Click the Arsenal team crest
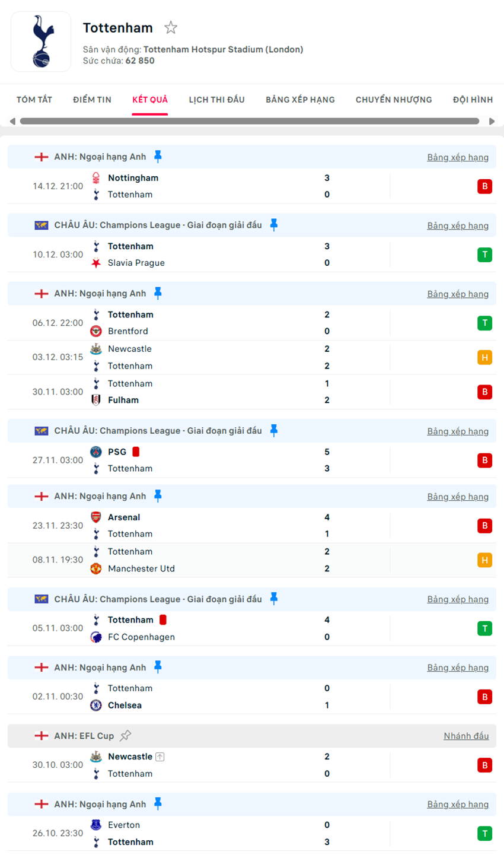 pyautogui.click(x=96, y=517)
